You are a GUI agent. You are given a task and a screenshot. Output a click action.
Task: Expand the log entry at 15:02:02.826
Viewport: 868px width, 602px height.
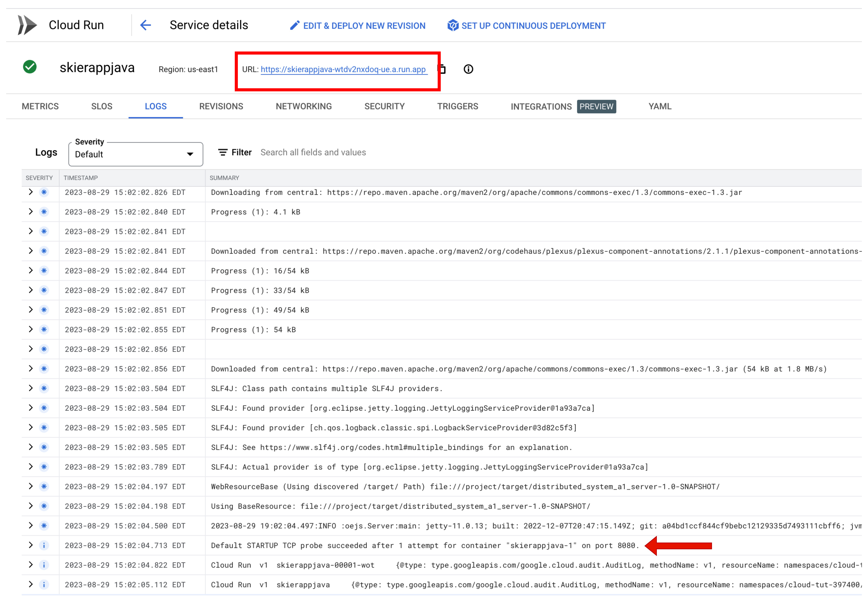point(30,192)
